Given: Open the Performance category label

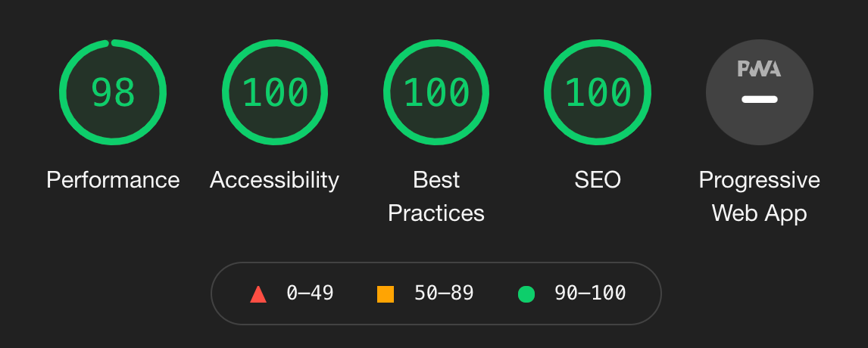Looking at the screenshot, I should 113,180.
